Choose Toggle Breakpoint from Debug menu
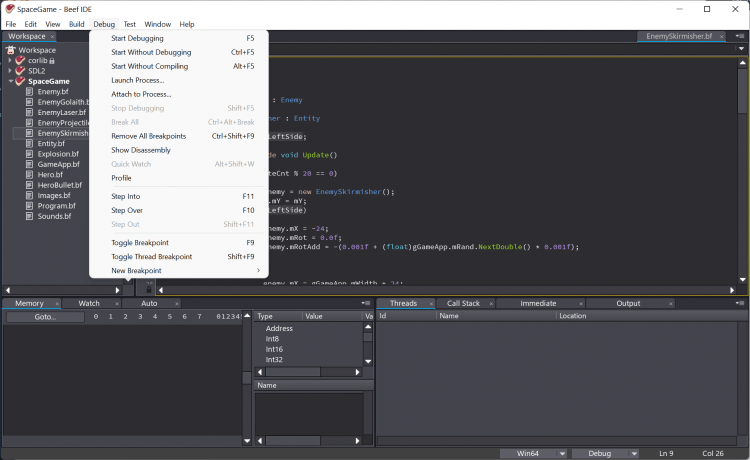Viewport: 750px width, 460px height. 140,242
